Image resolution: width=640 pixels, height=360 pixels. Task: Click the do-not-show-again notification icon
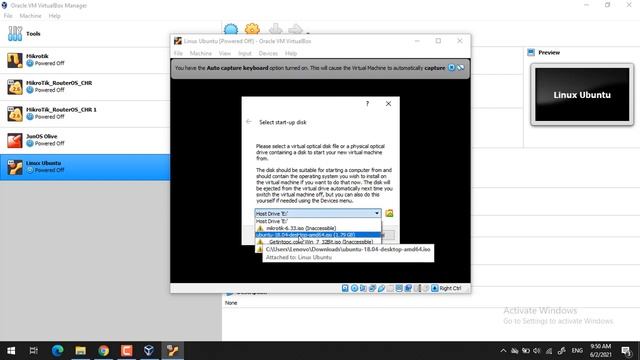pyautogui.click(x=460, y=68)
